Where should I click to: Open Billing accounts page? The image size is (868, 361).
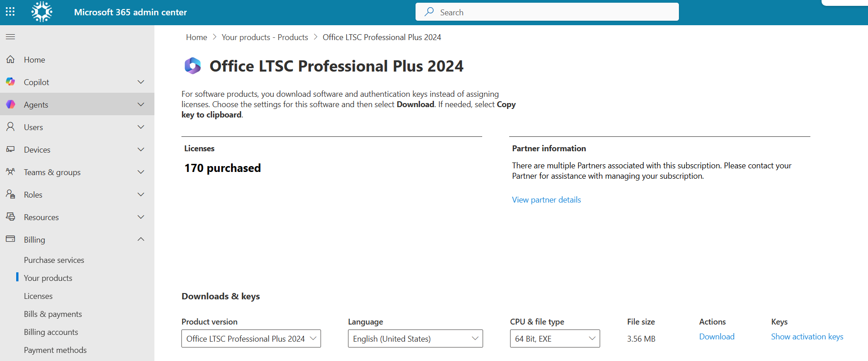[x=51, y=332]
